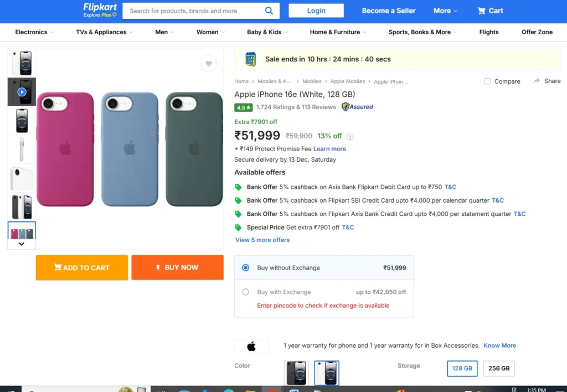The image size is (567, 392).
Task: Go to Offer Zone menu
Action: (537, 32)
